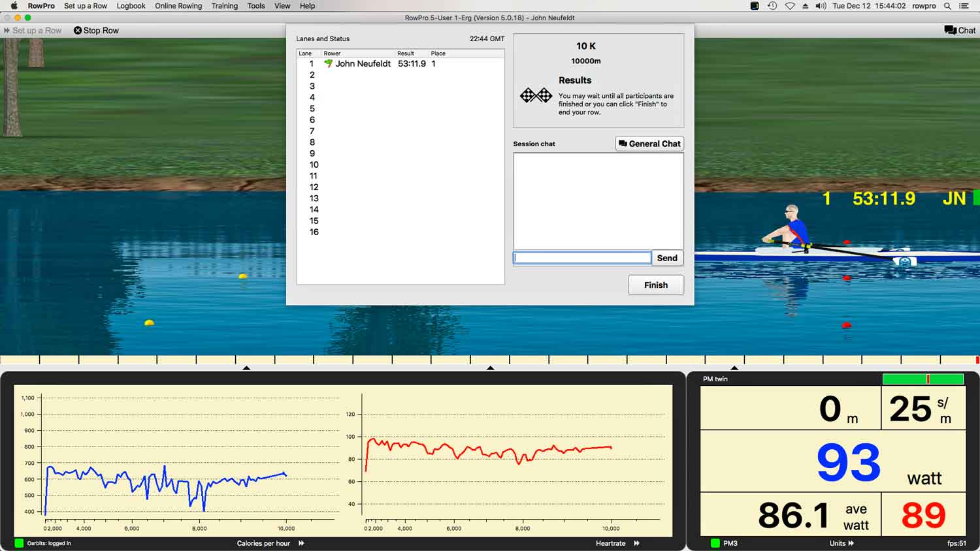Open the Apple menu
Screen dimensions: 980x551
(x=14, y=6)
